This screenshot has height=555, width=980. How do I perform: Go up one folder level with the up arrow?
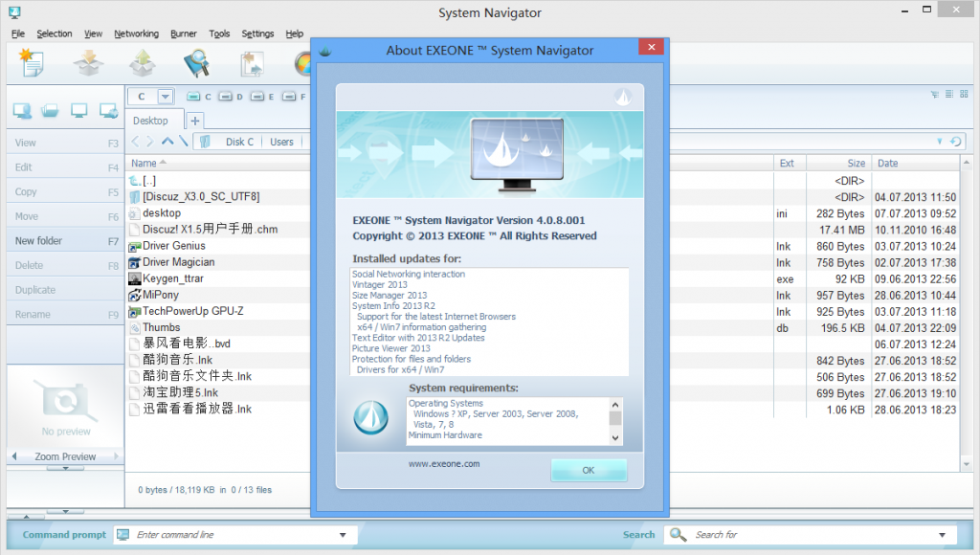(167, 142)
